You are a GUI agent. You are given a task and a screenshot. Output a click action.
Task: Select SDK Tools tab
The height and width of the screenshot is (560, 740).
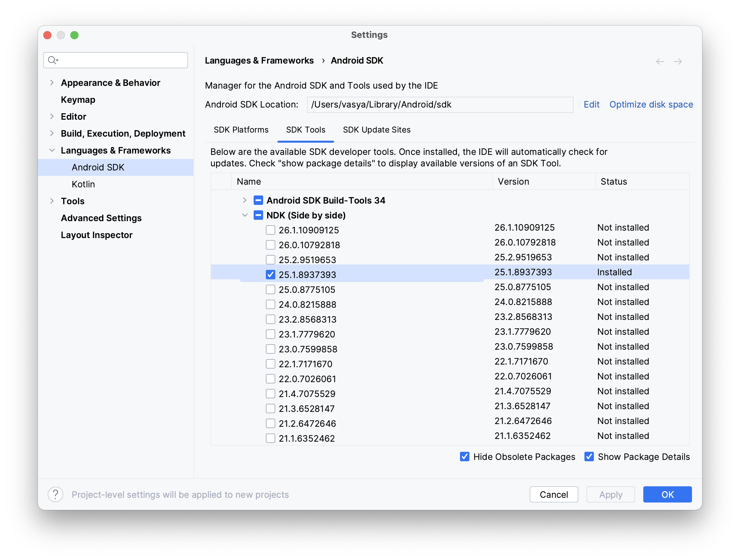tap(305, 130)
